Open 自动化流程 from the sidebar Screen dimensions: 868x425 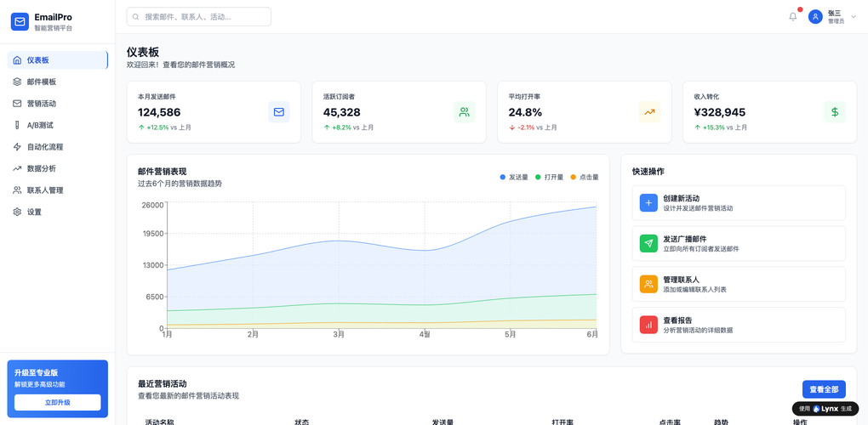point(44,147)
